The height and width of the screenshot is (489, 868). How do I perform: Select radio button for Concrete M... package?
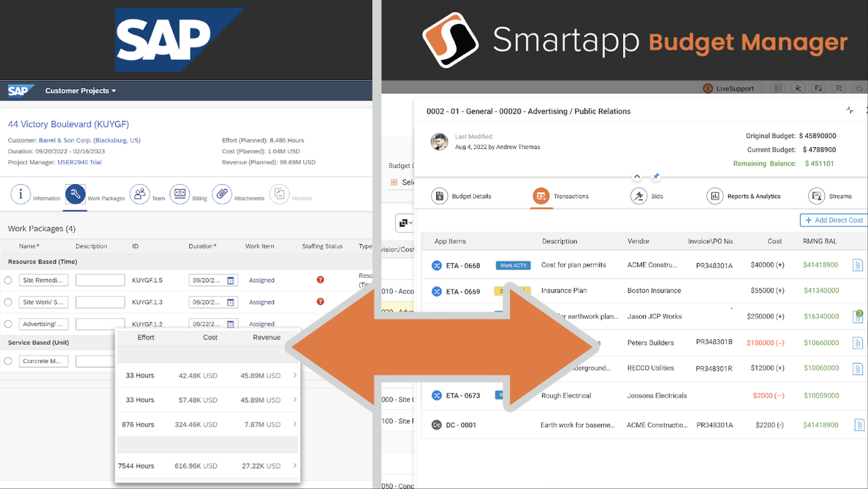8,361
